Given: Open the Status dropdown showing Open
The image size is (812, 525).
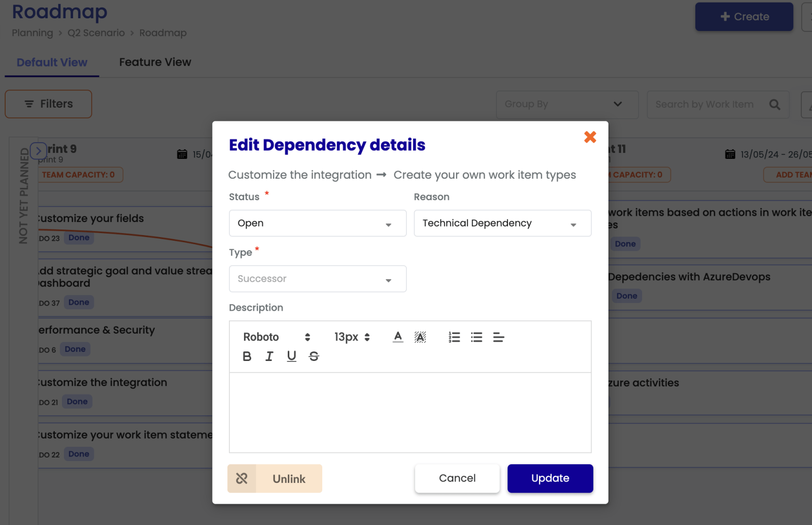Looking at the screenshot, I should [318, 223].
